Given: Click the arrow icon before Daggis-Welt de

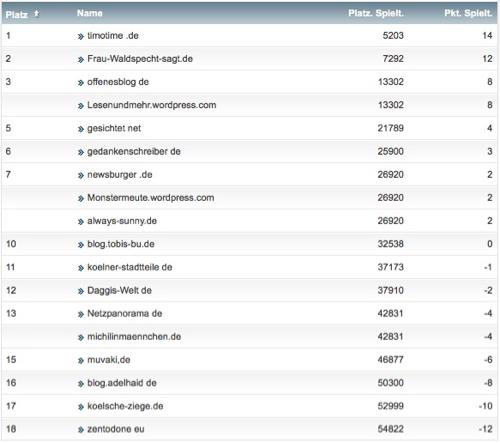Looking at the screenshot, I should pos(81,291).
